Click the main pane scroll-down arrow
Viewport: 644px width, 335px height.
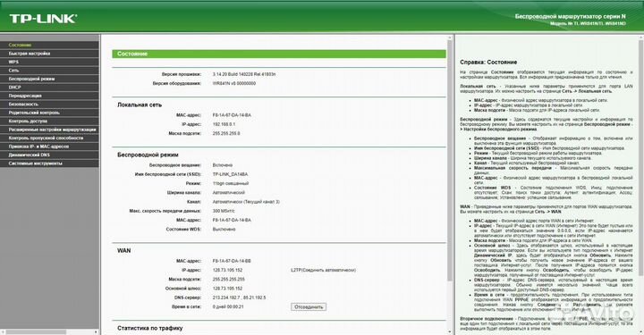click(x=450, y=331)
